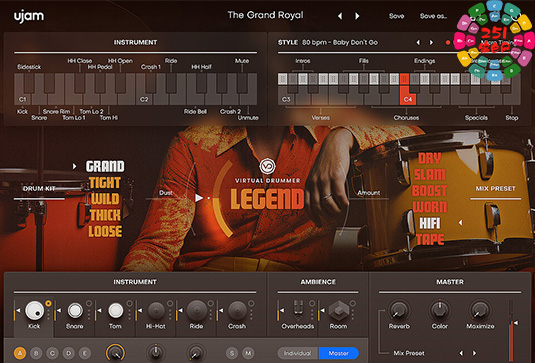
Task: Select the GRAND drum kit
Action: pos(105,166)
